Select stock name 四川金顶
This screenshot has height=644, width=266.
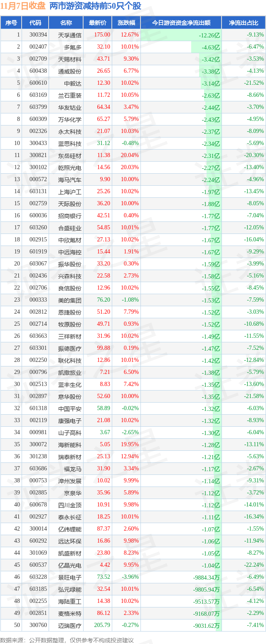pos(70,505)
